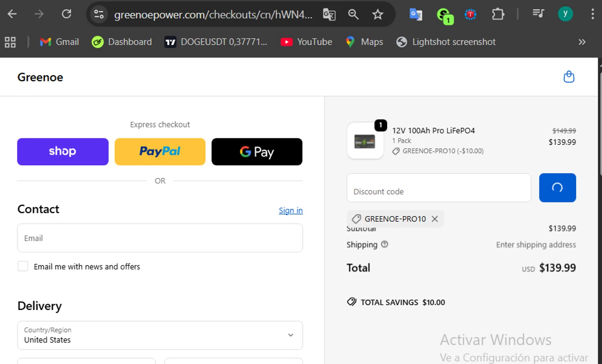The width and height of the screenshot is (602, 364).
Task: Open the Country/Region dropdown
Action: [x=160, y=335]
